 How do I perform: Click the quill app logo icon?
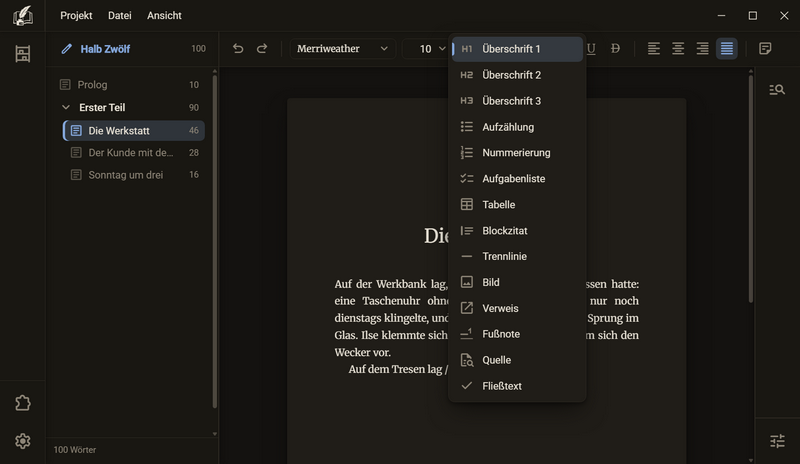[22, 16]
